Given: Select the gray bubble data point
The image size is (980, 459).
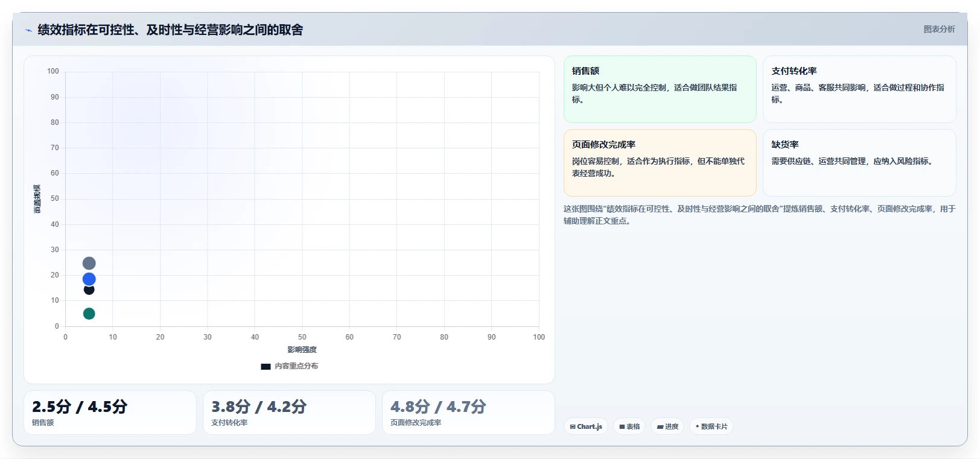Looking at the screenshot, I should pyautogui.click(x=89, y=263).
